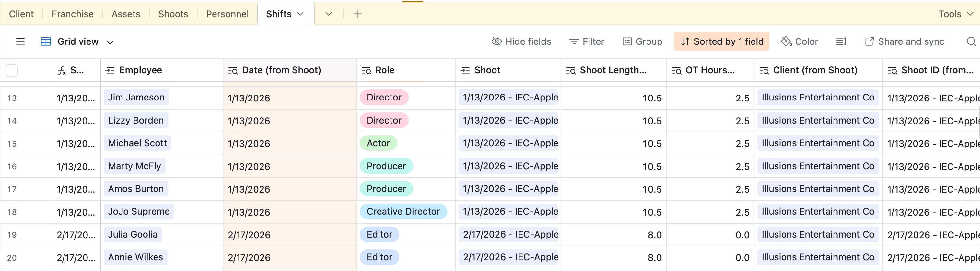This screenshot has height=271, width=980.
Task: Hide fields using the eye button
Action: [521, 41]
